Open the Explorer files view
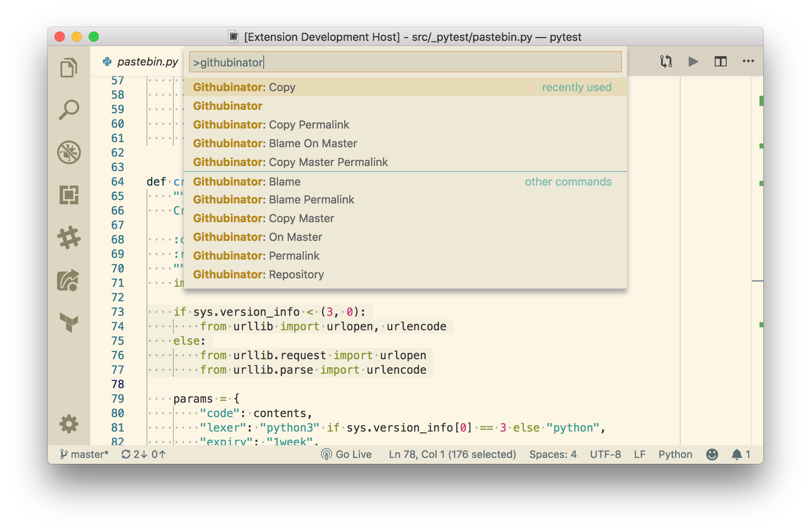Image resolution: width=811 pixels, height=532 pixels. [x=69, y=67]
